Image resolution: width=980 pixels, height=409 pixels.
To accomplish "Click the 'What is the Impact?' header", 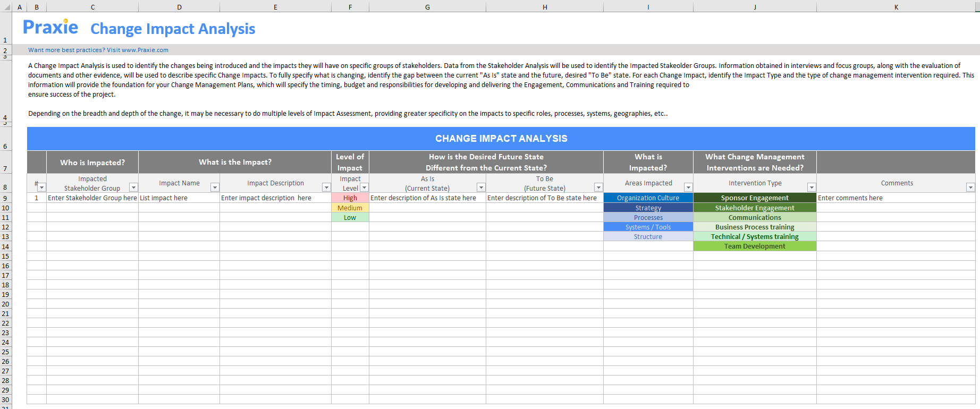I will (x=235, y=162).
